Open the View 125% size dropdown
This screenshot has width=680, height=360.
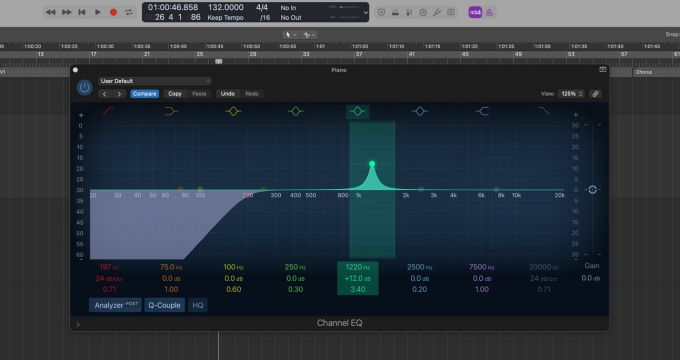(572, 94)
